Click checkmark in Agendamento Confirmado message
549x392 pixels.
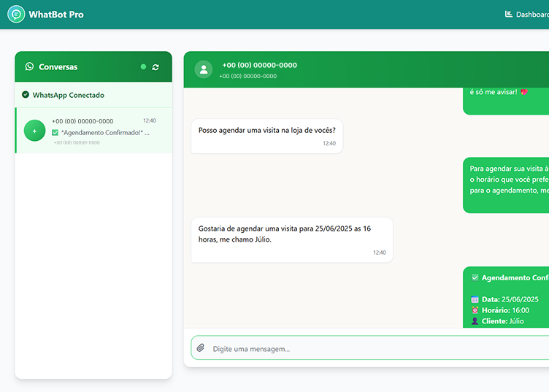click(x=475, y=278)
